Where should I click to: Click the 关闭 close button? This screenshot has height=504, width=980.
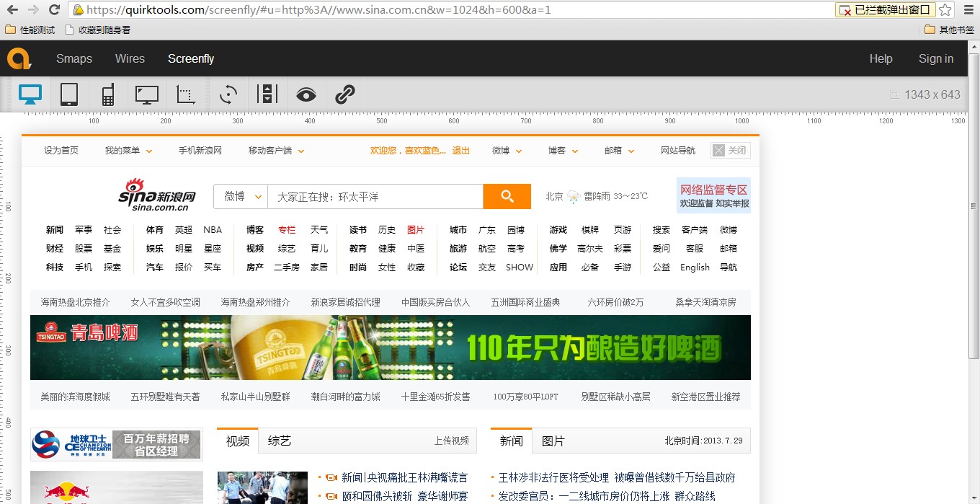731,151
